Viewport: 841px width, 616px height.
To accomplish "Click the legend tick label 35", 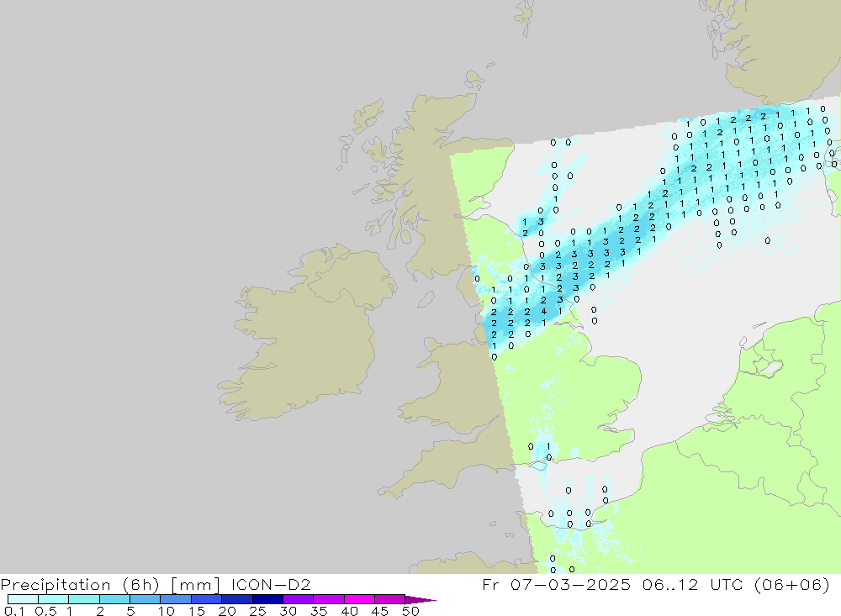I will coord(319,611).
